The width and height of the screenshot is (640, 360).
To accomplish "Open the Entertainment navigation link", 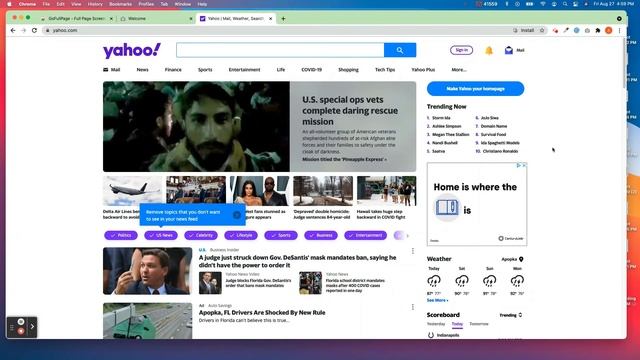I will pyautogui.click(x=244, y=70).
